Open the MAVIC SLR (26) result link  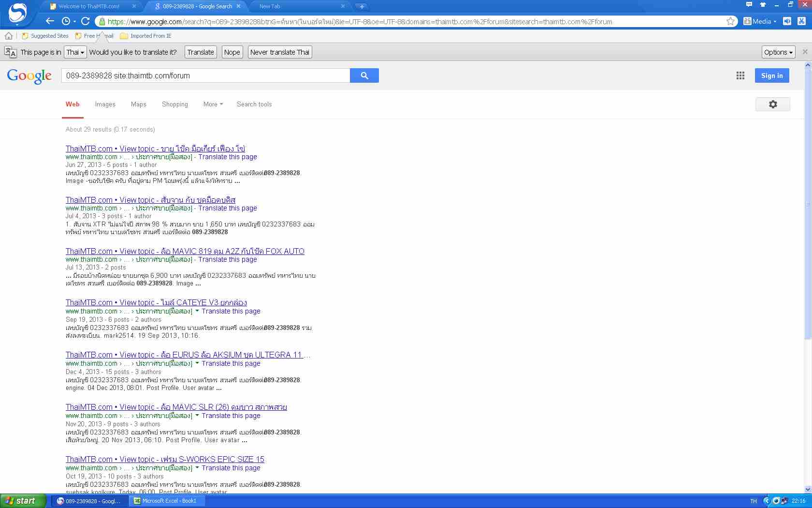coord(176,407)
